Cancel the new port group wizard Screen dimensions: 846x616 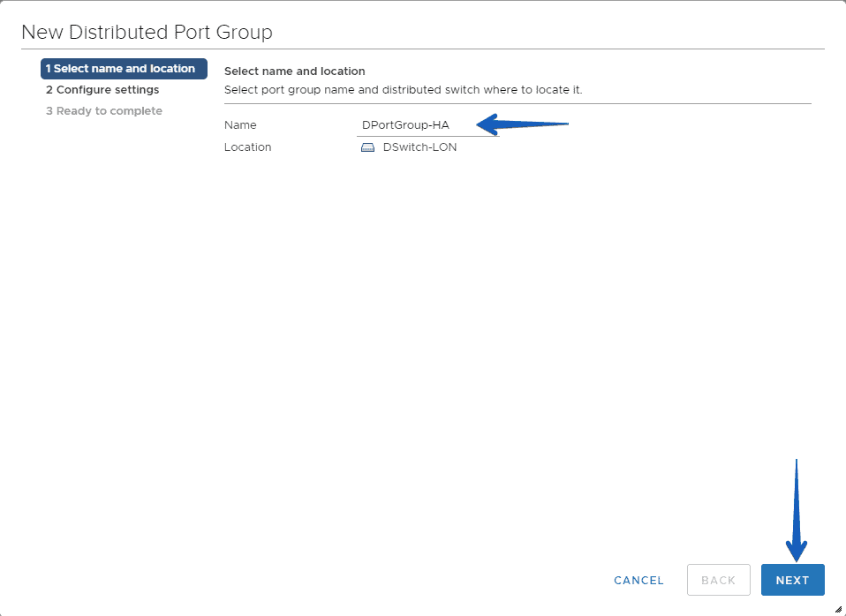638,581
